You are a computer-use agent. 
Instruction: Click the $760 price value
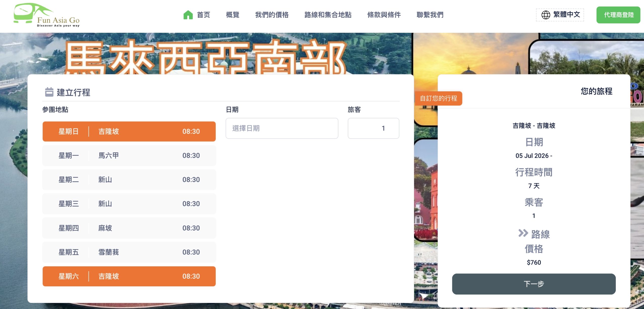[x=534, y=262]
